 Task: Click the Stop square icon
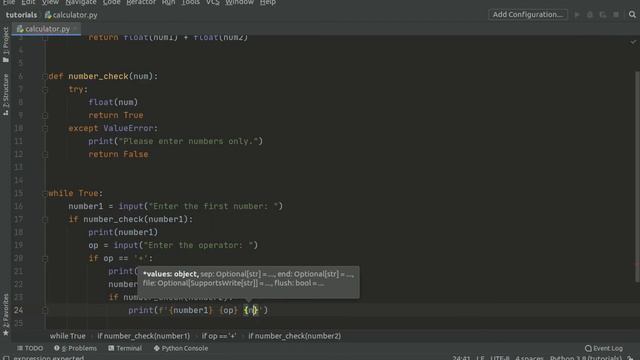pos(616,15)
